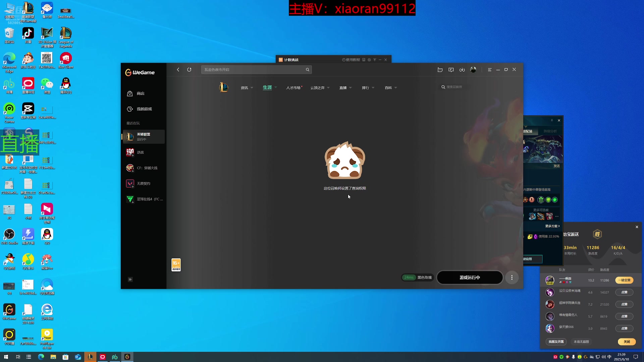
Task: Open WeGame main menu hamburger icon
Action: coord(490,70)
